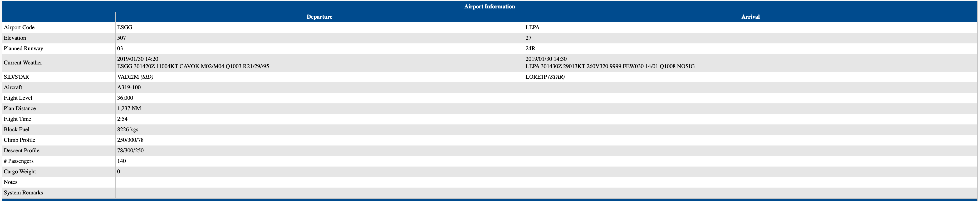Click the passengers count 140
980x201 pixels.
[121, 161]
